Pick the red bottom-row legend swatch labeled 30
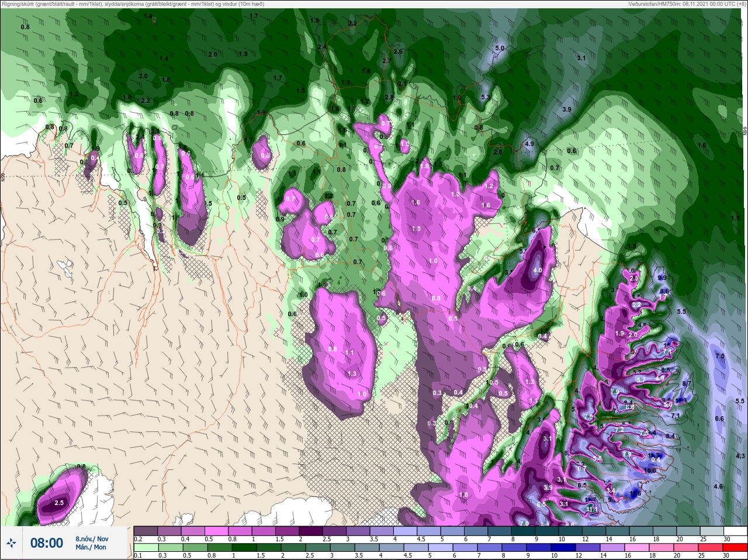 735,547
